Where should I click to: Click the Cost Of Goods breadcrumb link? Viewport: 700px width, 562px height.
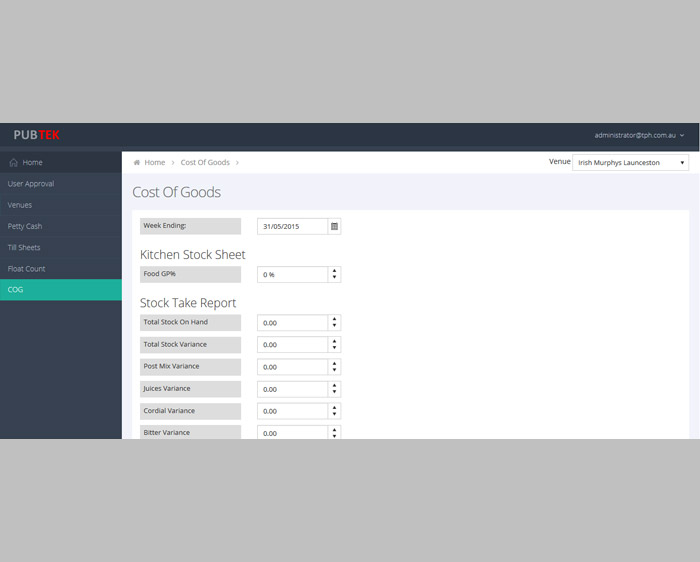[x=205, y=162]
